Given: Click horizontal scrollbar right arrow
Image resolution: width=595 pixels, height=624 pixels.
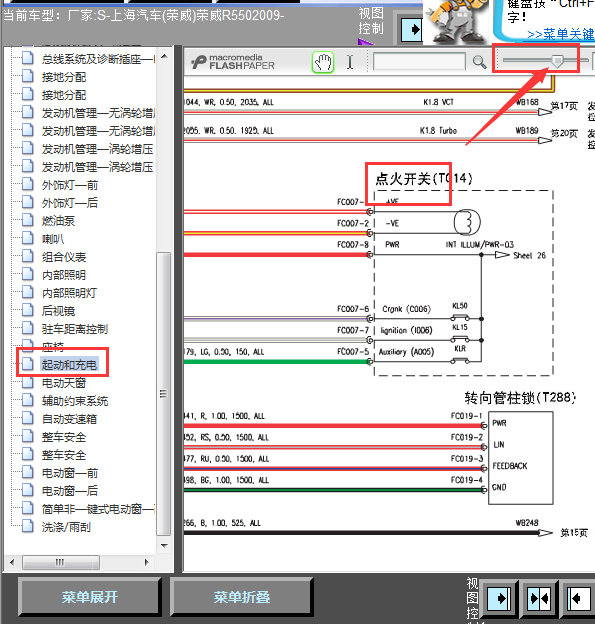Looking at the screenshot, I should click(x=146, y=562).
